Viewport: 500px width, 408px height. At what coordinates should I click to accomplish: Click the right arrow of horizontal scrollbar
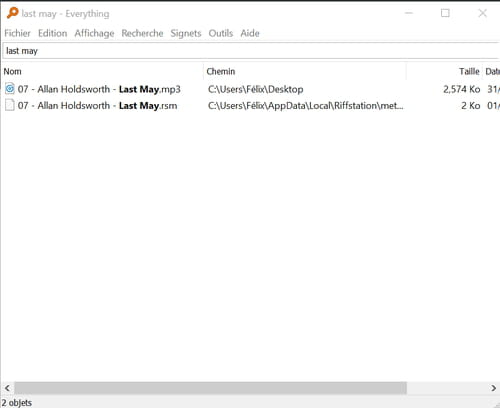point(493,388)
